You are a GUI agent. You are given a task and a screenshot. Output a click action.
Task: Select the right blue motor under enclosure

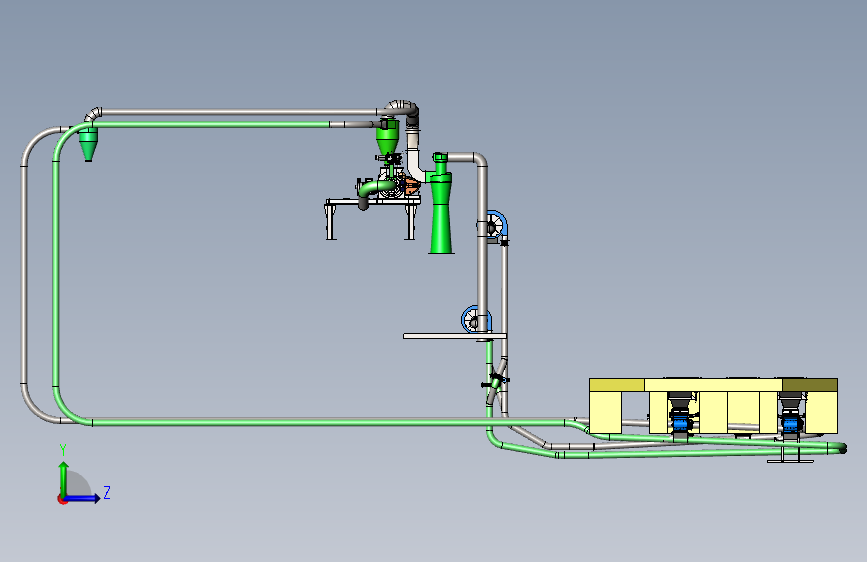792,424
